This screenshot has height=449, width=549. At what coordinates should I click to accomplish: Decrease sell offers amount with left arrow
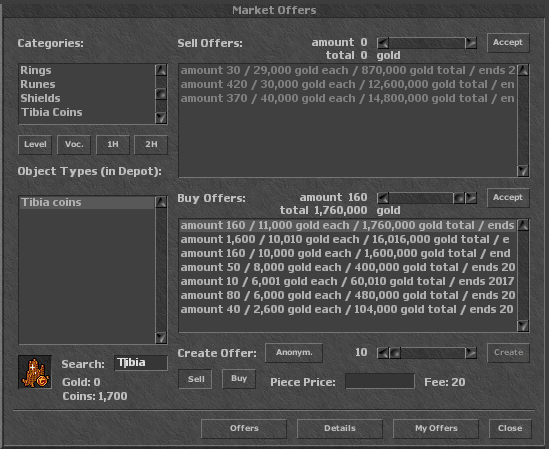[x=383, y=43]
